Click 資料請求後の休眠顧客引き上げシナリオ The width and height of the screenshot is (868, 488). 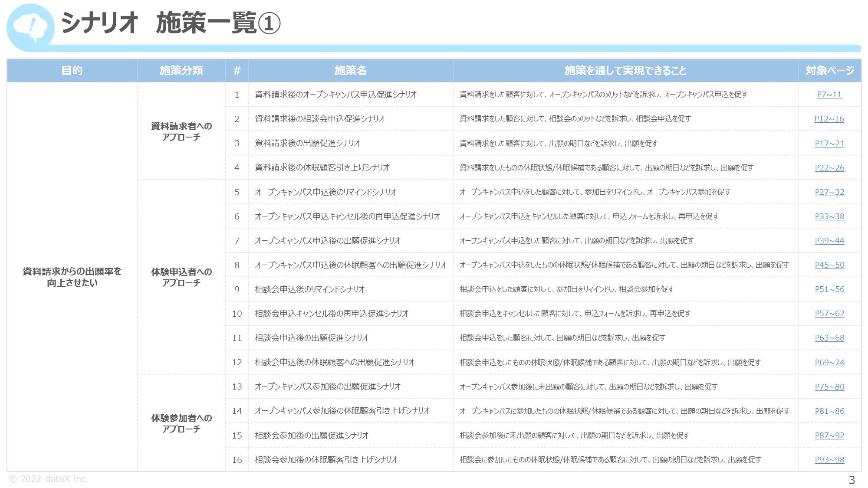point(322,167)
